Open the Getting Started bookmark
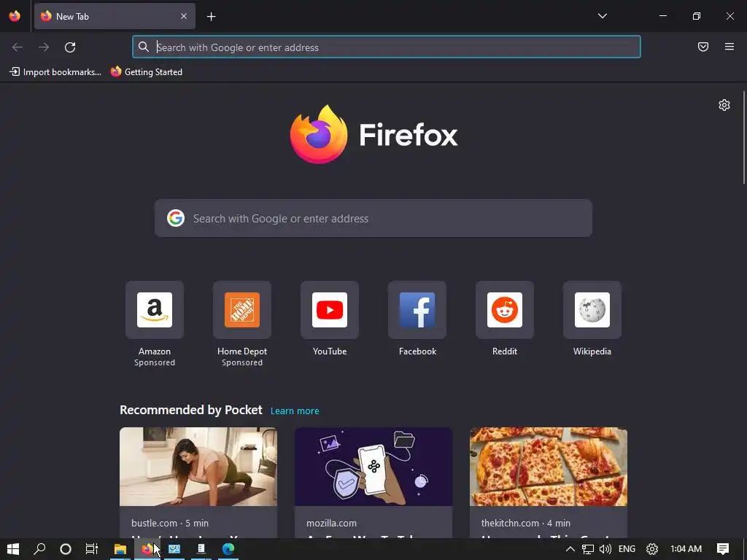747x560 pixels. pyautogui.click(x=147, y=72)
